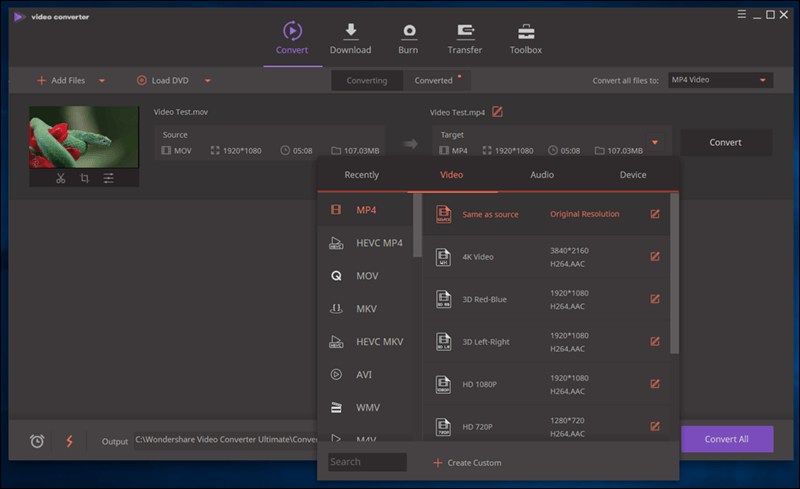The image size is (800, 489).
Task: Edit the HD 1080P preset settings
Action: pos(655,384)
